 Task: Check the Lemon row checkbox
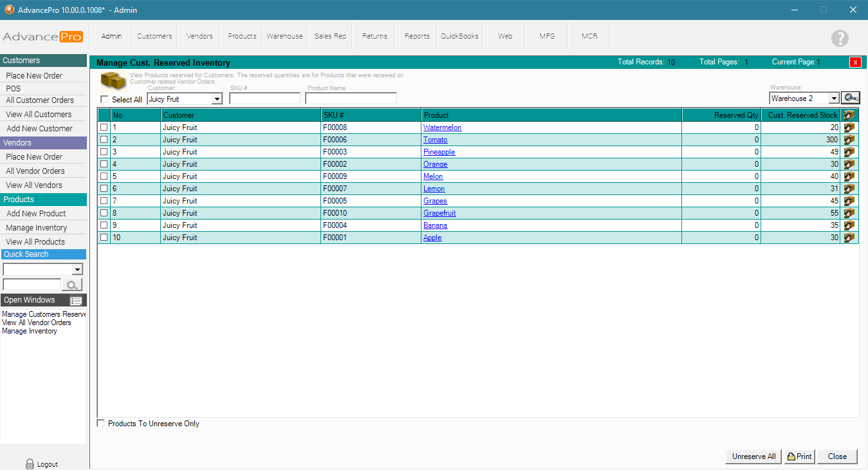(104, 189)
